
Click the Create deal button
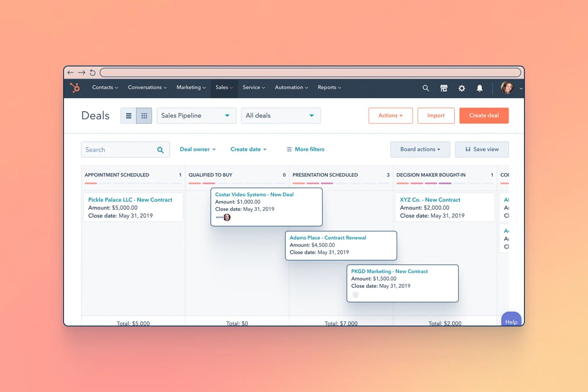click(484, 116)
